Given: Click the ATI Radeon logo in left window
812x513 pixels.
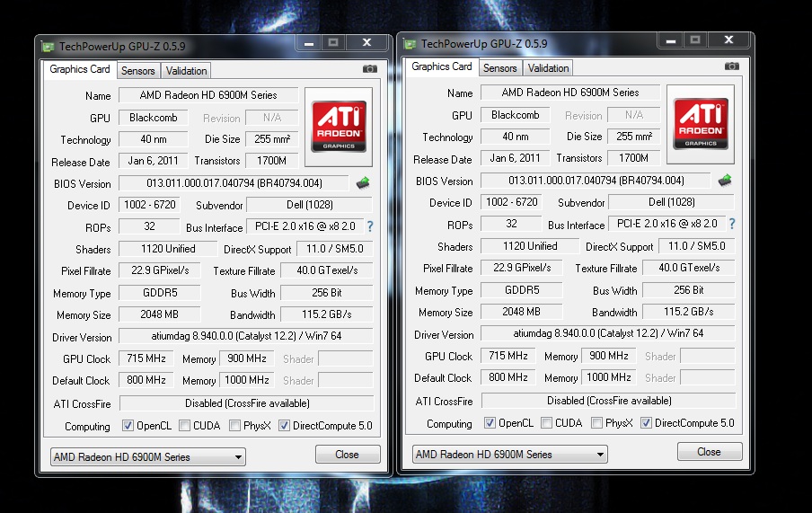Looking at the screenshot, I should (x=339, y=127).
